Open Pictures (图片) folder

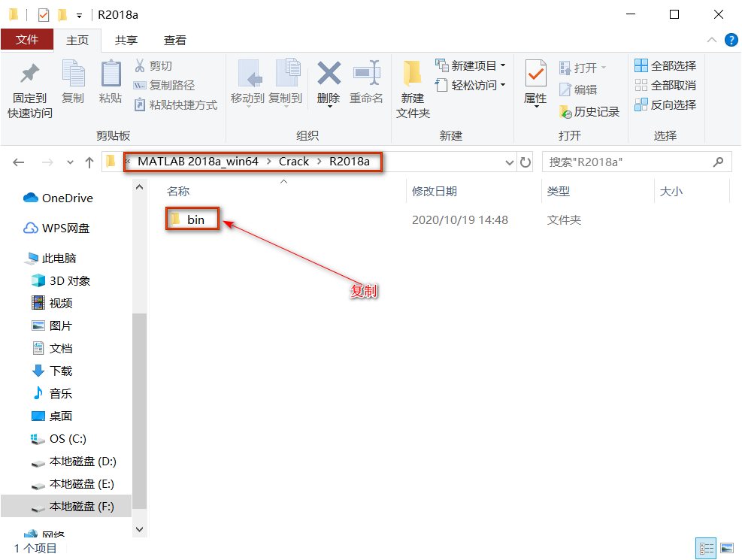[x=52, y=326]
